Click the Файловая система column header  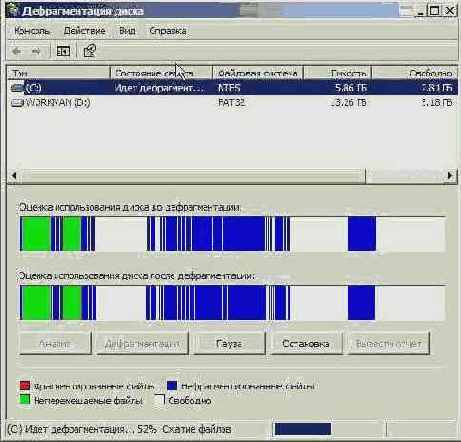click(258, 73)
